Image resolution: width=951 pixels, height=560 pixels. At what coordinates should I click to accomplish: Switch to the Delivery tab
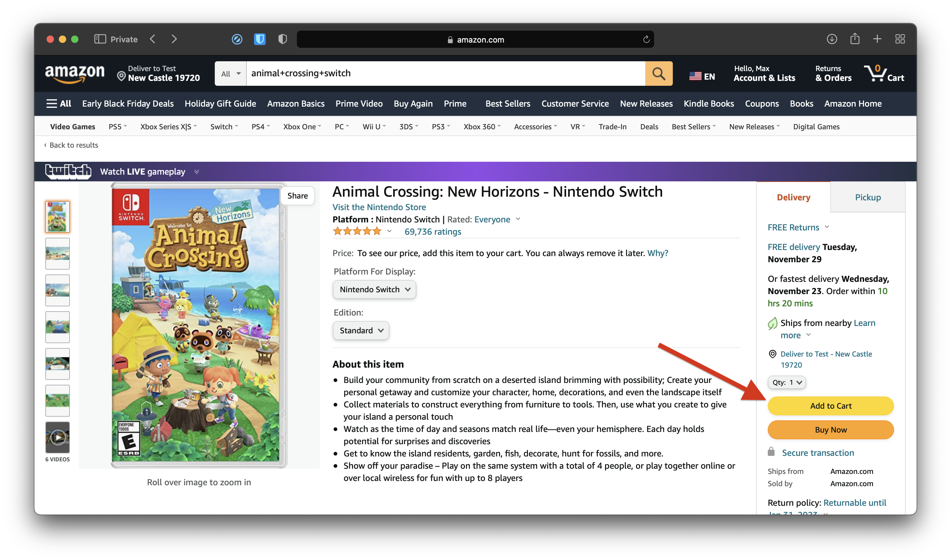[794, 197]
